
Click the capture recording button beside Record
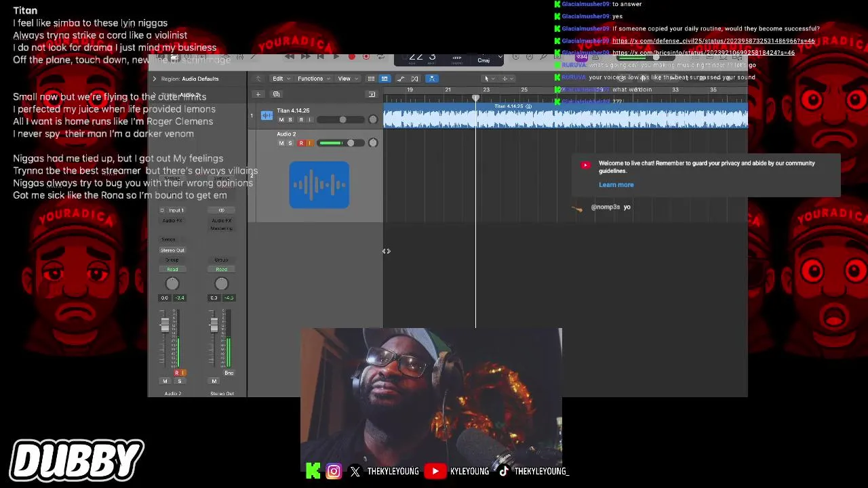[366, 57]
